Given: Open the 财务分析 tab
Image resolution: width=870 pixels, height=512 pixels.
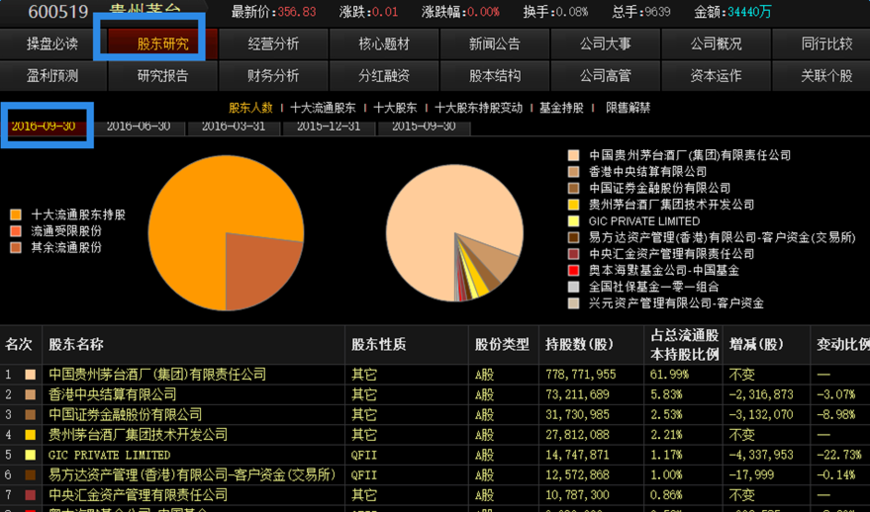Looking at the screenshot, I should click(x=273, y=75).
